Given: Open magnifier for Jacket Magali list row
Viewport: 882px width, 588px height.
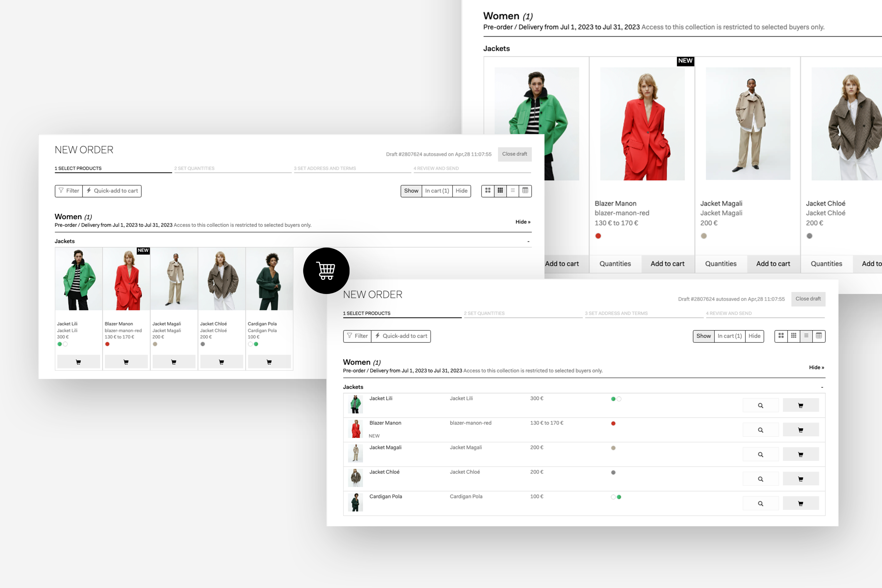Looking at the screenshot, I should coord(761,455).
